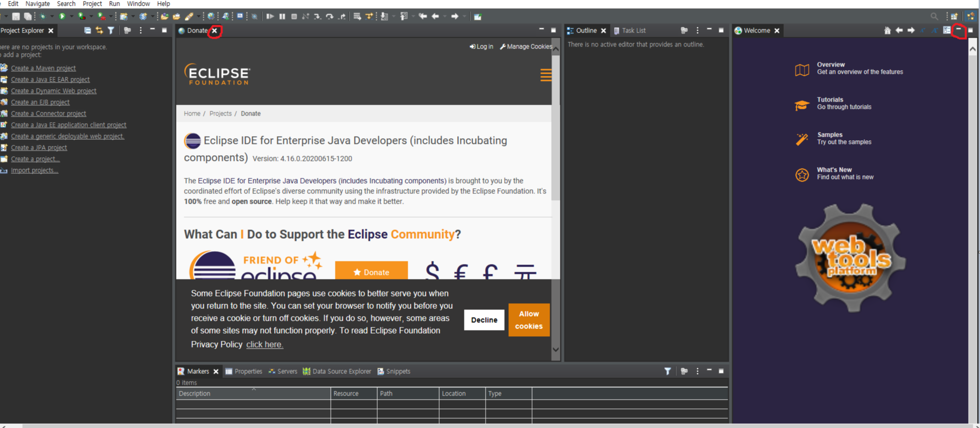The height and width of the screenshot is (428, 980).
Task: Click Log in on the Eclipse page
Action: click(x=481, y=46)
